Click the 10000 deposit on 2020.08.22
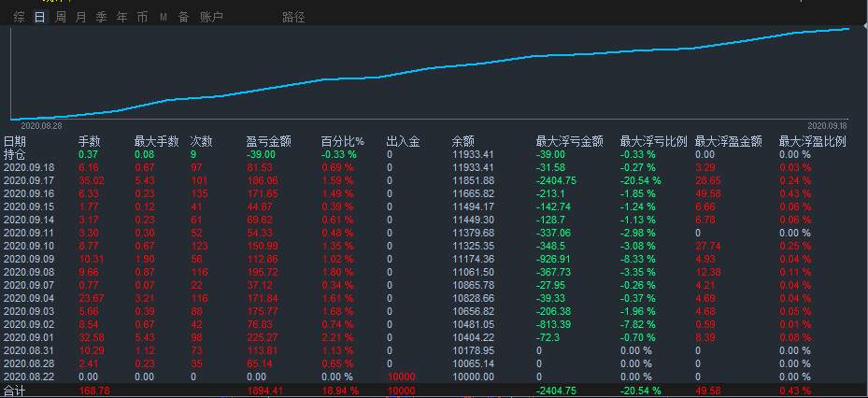868x398 pixels. pos(401,377)
